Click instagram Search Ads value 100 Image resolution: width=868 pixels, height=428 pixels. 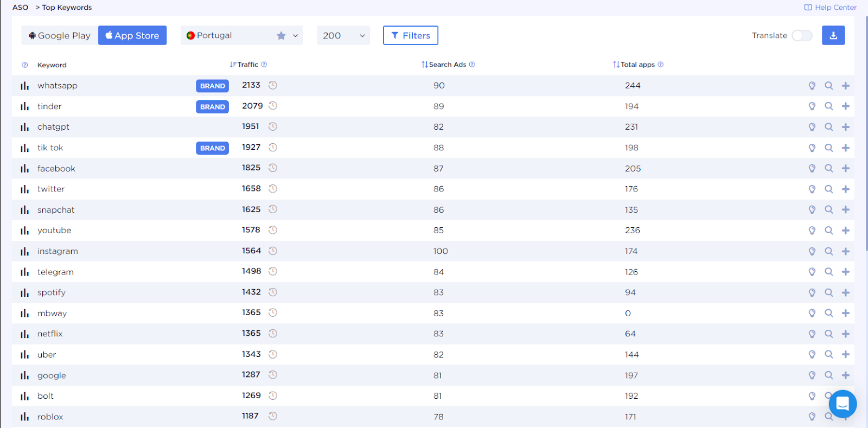(441, 251)
